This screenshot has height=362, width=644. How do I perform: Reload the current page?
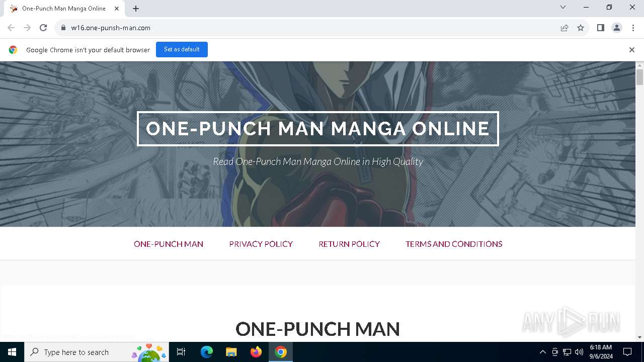[x=43, y=28]
